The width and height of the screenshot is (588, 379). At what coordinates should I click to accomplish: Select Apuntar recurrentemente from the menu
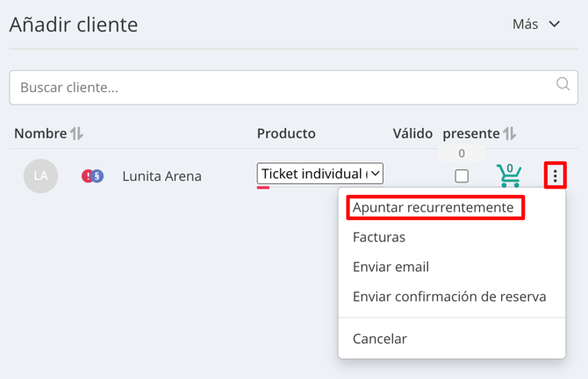point(434,207)
